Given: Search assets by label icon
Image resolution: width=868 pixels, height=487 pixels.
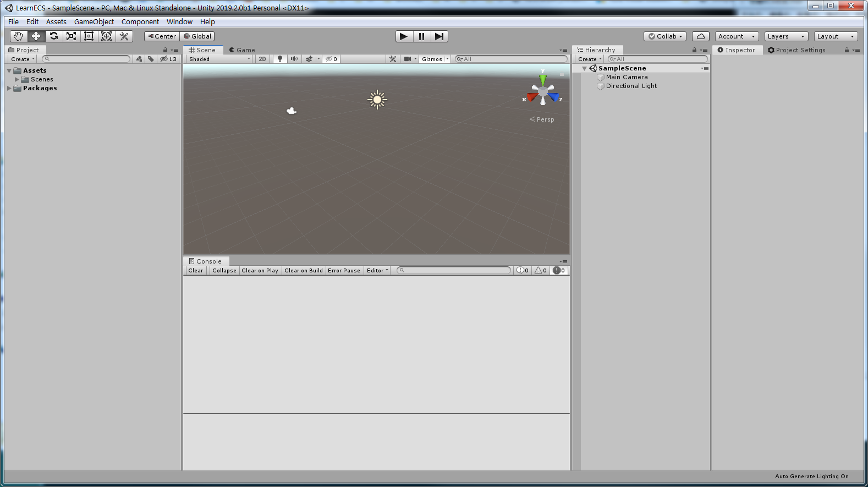Looking at the screenshot, I should (x=151, y=59).
